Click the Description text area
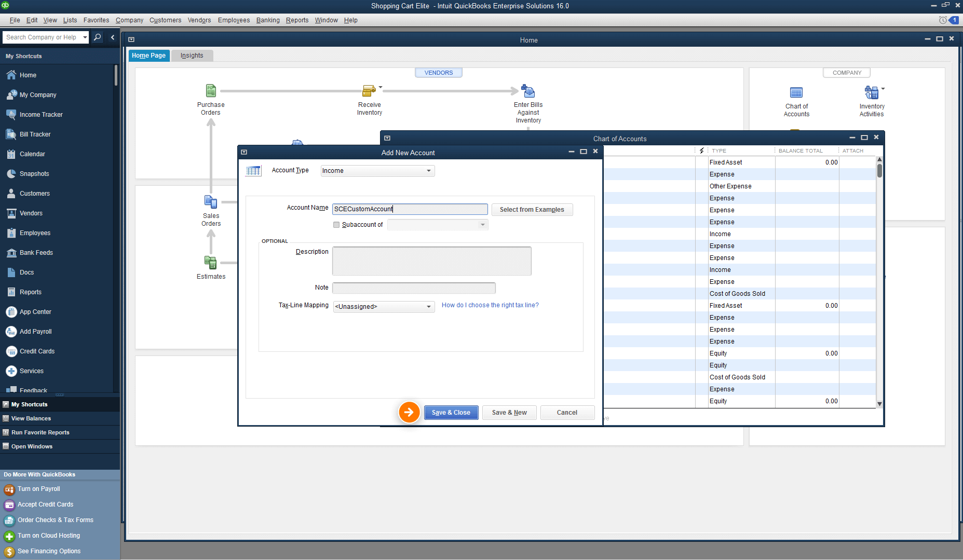This screenshot has width=963, height=560. pos(431,261)
